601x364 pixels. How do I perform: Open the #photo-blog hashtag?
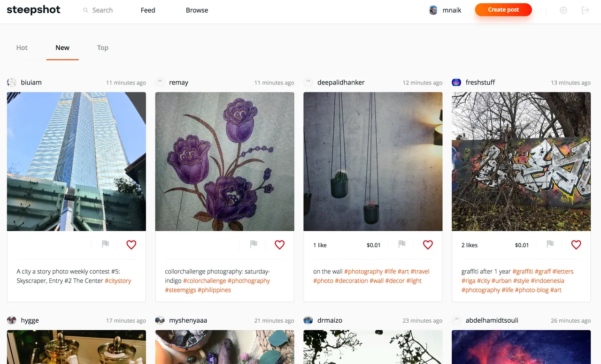point(532,290)
